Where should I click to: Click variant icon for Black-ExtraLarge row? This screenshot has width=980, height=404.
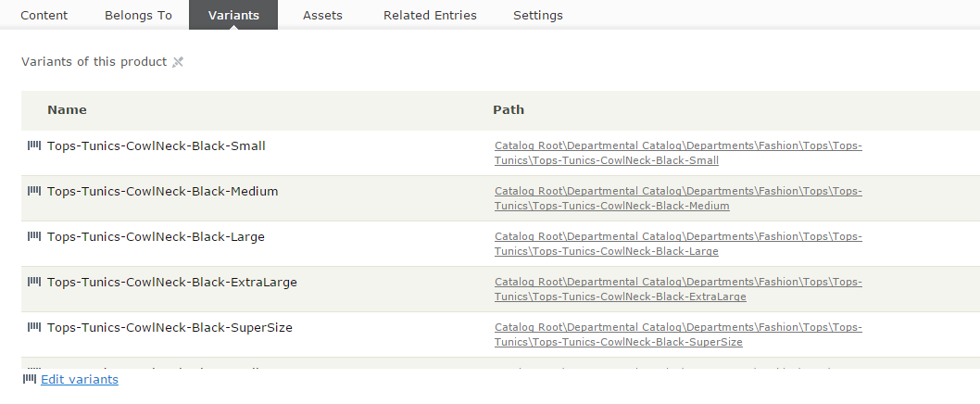[x=35, y=282]
